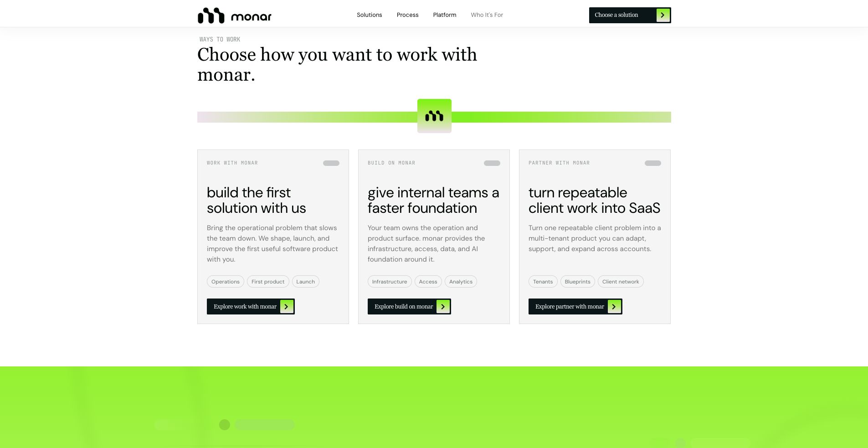Select the Blueprints tag

click(x=578, y=282)
